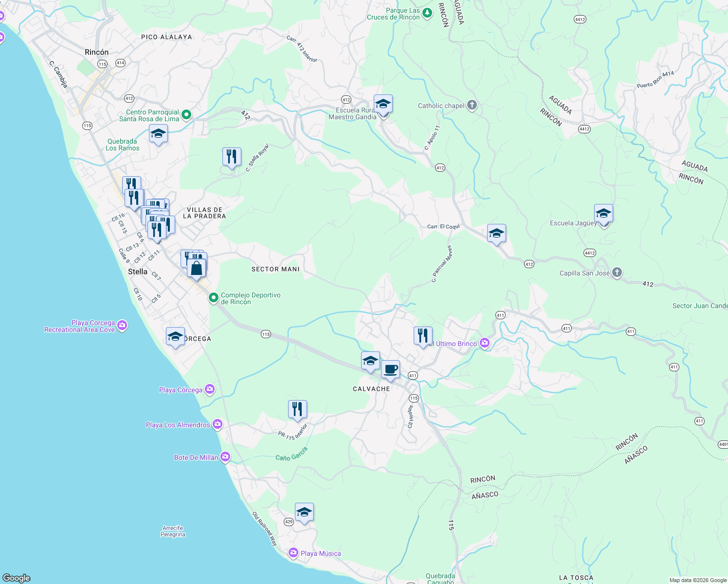Click the Playa Música marker

pyautogui.click(x=293, y=553)
